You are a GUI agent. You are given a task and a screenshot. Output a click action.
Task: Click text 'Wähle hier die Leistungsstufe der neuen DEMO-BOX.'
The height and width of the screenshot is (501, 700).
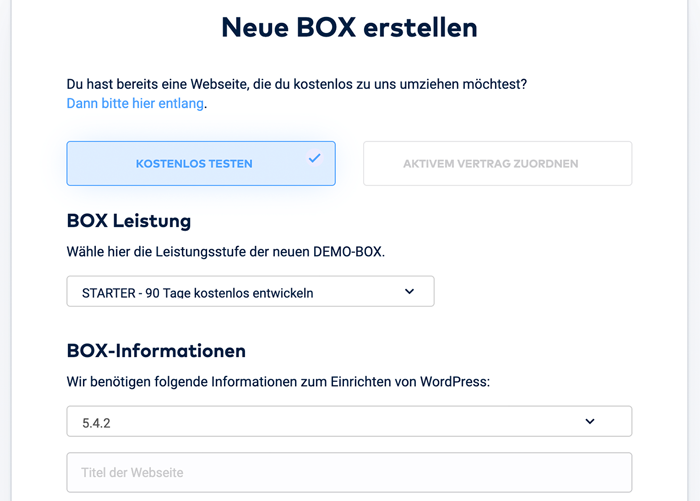pyautogui.click(x=225, y=252)
